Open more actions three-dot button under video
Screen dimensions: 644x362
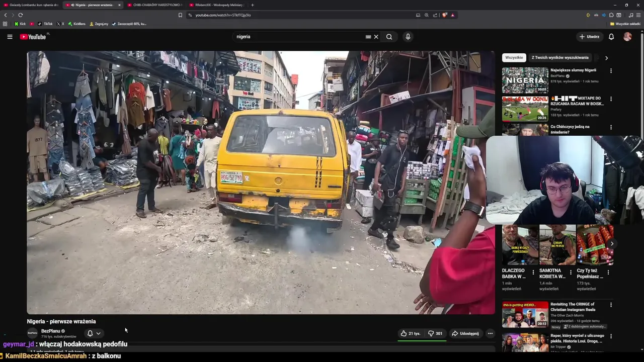(490, 333)
